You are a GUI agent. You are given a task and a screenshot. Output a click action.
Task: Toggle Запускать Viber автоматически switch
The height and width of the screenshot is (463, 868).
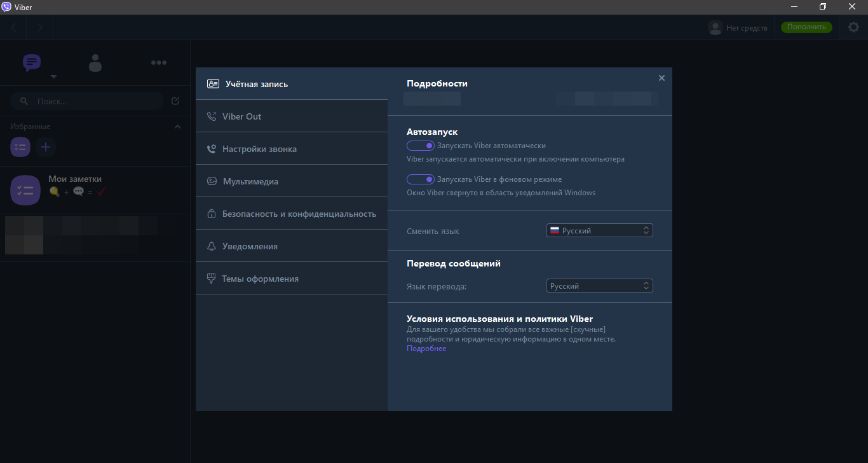(x=421, y=146)
